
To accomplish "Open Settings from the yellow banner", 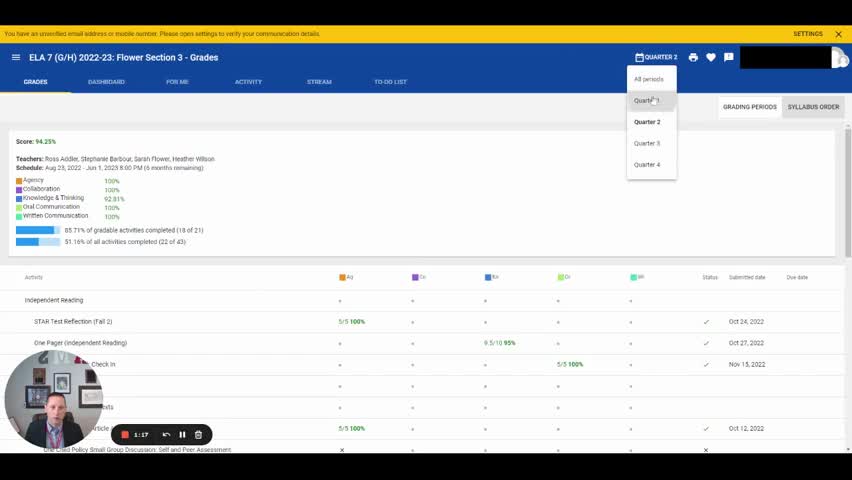I will [807, 34].
